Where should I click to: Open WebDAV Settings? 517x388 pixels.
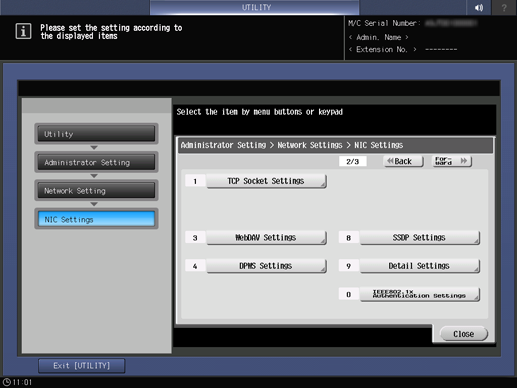coord(266,238)
